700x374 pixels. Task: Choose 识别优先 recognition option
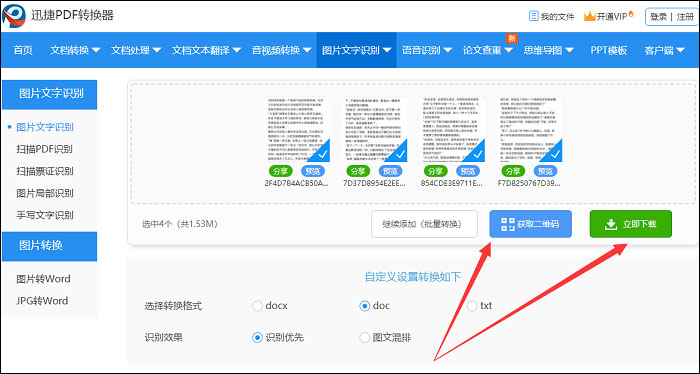point(257,337)
